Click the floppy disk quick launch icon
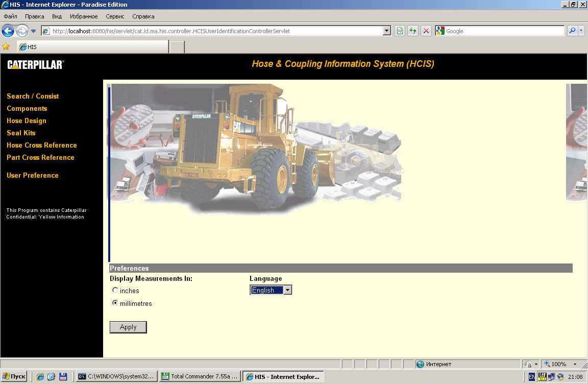This screenshot has height=384, width=588. tap(63, 376)
